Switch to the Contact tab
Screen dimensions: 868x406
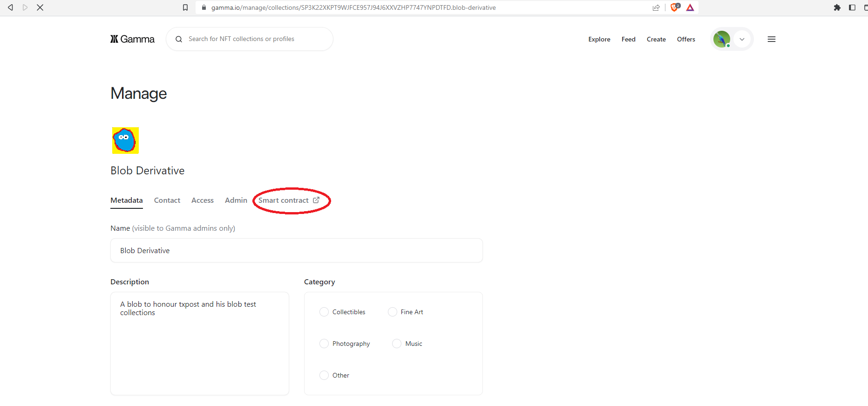click(167, 200)
